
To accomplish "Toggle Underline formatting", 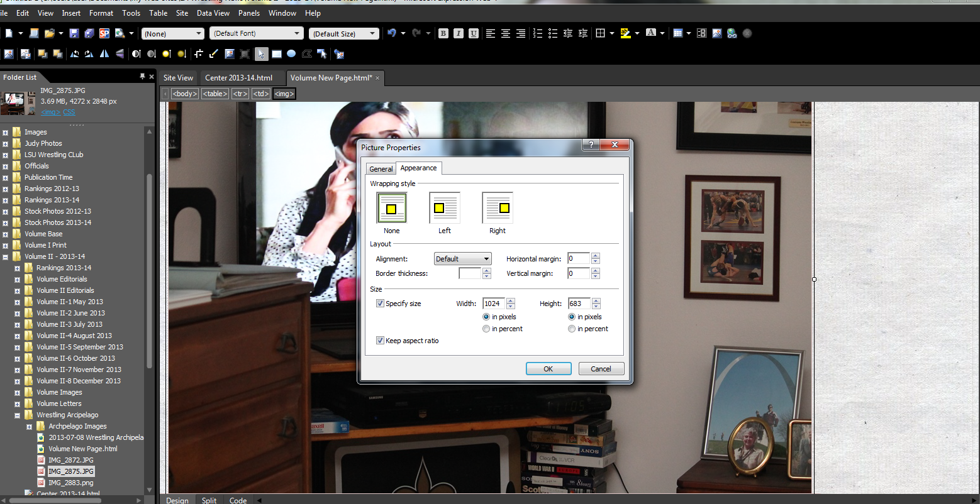I will pos(473,33).
